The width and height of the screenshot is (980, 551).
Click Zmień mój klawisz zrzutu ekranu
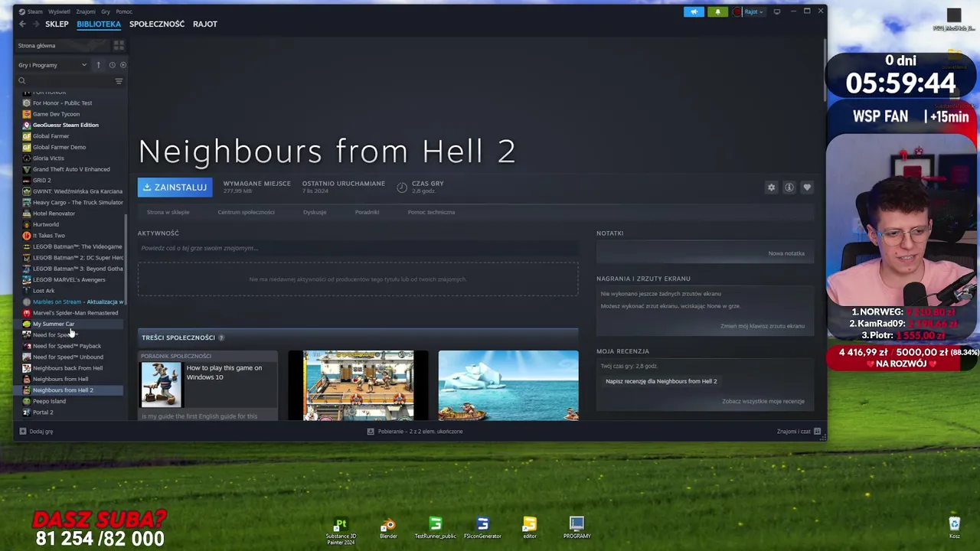point(763,326)
